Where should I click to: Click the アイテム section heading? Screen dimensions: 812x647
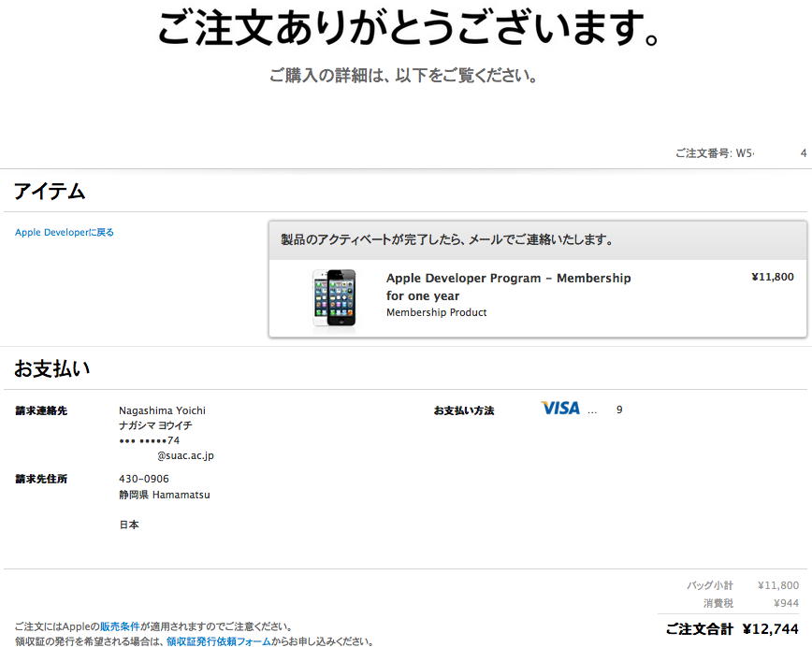click(x=50, y=192)
